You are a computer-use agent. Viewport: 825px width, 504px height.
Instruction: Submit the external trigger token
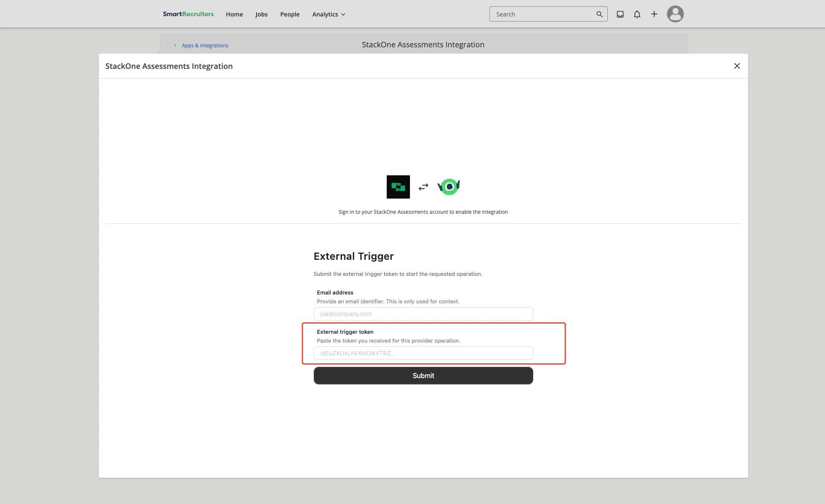pyautogui.click(x=423, y=375)
